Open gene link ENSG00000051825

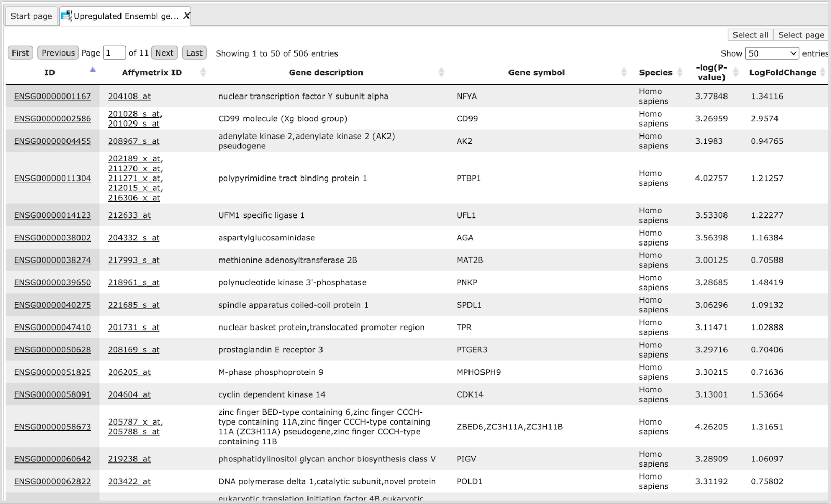point(52,372)
